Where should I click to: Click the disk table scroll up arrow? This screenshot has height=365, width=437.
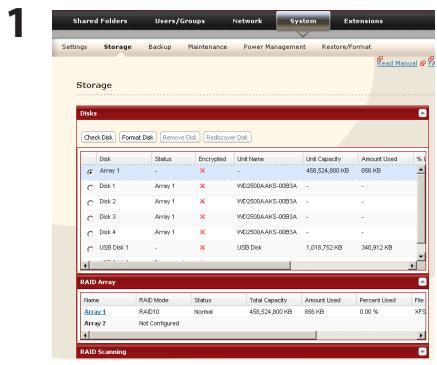pos(421,170)
